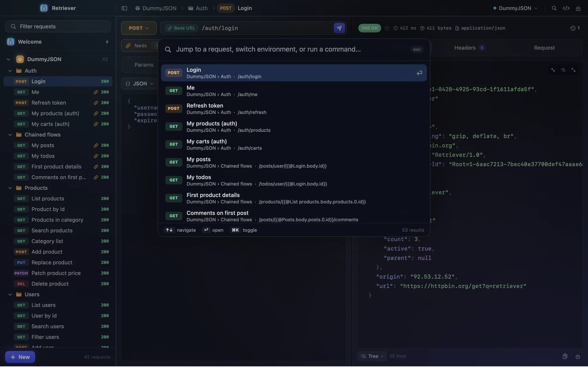Open the Params tab
The width and height of the screenshot is (588, 380).
pos(144,65)
